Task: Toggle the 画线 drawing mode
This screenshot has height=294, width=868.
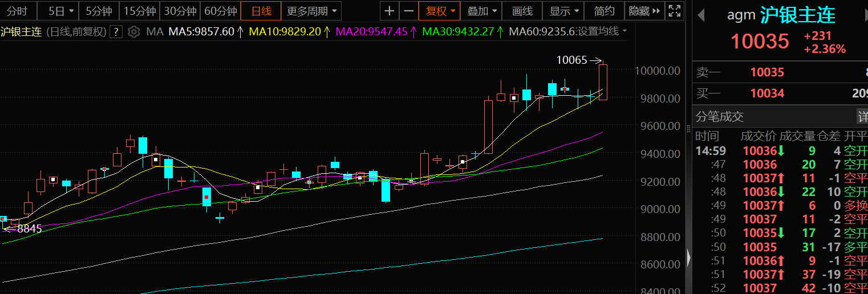Action: pos(522,11)
